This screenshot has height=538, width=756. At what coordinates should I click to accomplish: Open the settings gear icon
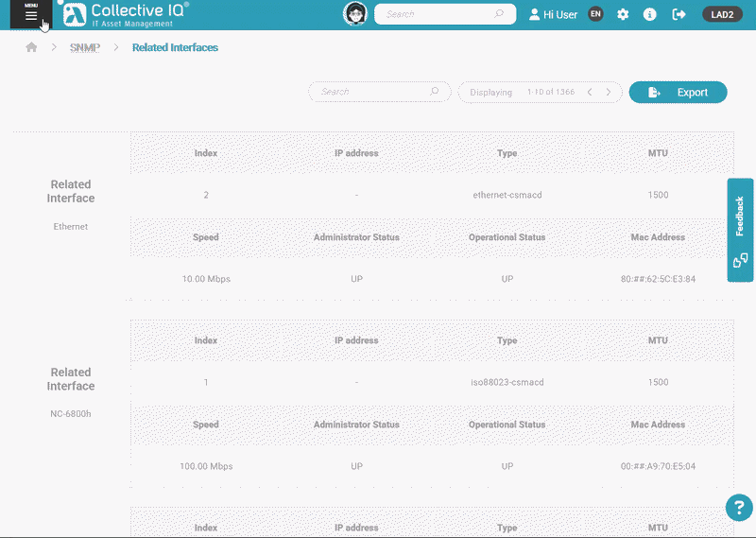pos(623,14)
